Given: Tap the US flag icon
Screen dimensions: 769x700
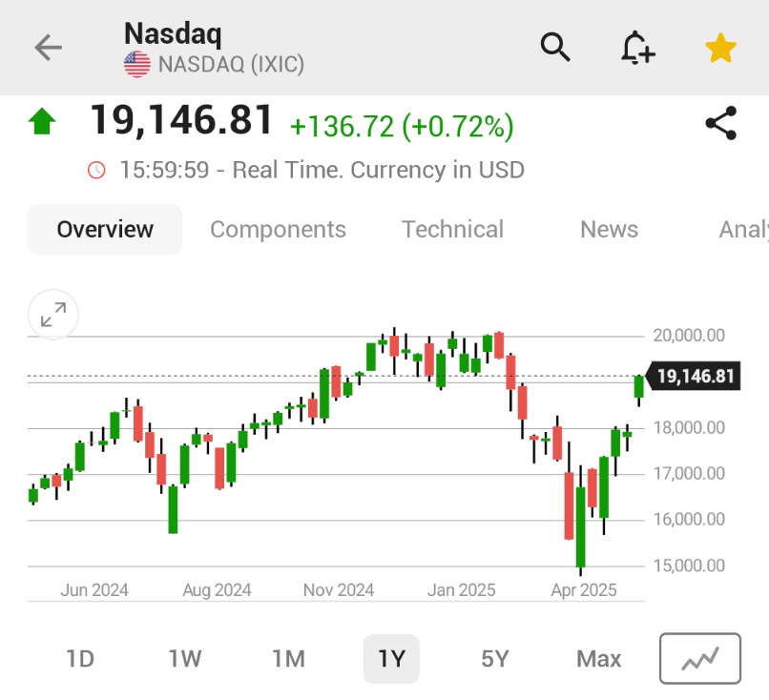Looking at the screenshot, I should (x=137, y=64).
